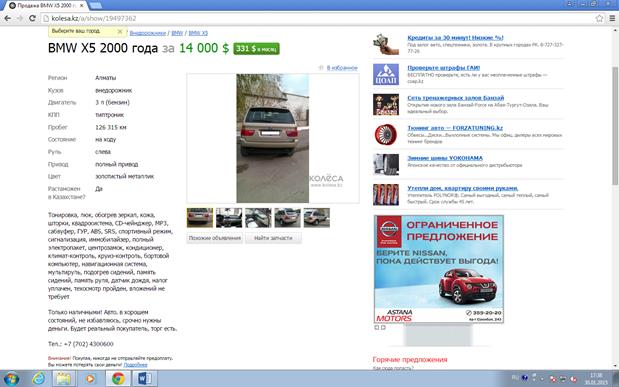Select the third thumbnail, seats interior
The width and height of the screenshot is (619, 387).
tap(258, 218)
